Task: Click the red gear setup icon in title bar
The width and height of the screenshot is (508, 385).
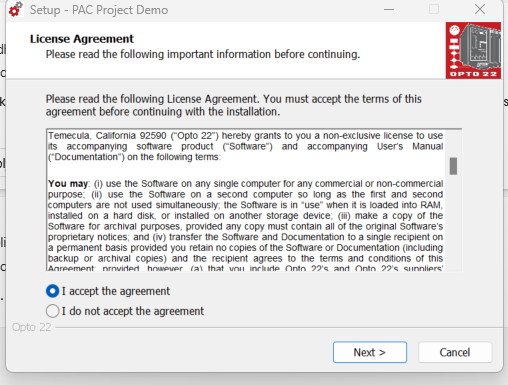Action: [x=15, y=9]
